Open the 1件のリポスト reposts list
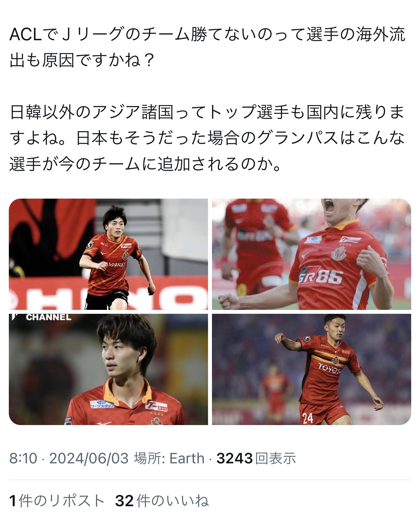This screenshot has height=517, width=420. point(57,501)
